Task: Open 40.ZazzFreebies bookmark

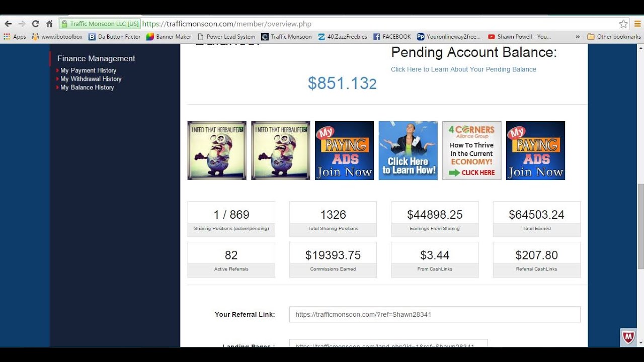Action: [343, 37]
